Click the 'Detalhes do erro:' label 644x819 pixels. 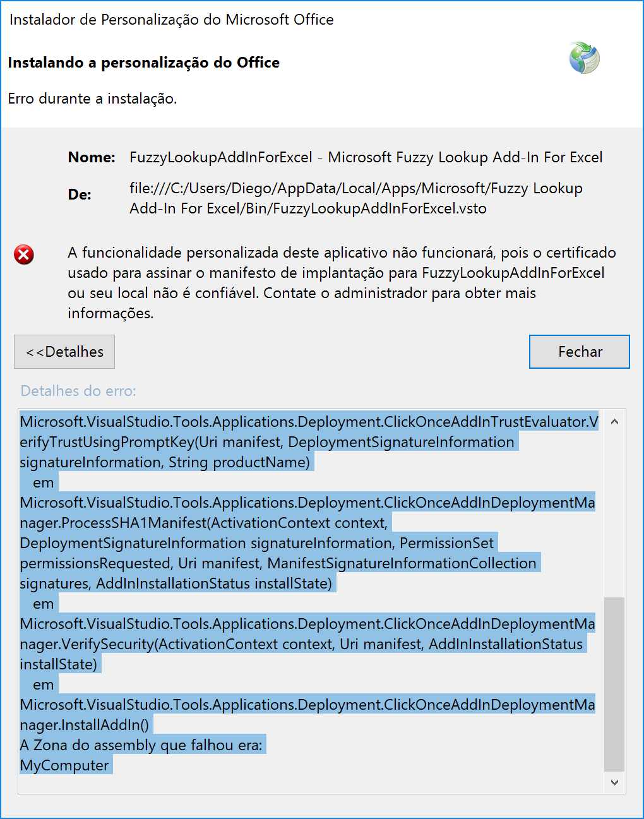point(78,391)
